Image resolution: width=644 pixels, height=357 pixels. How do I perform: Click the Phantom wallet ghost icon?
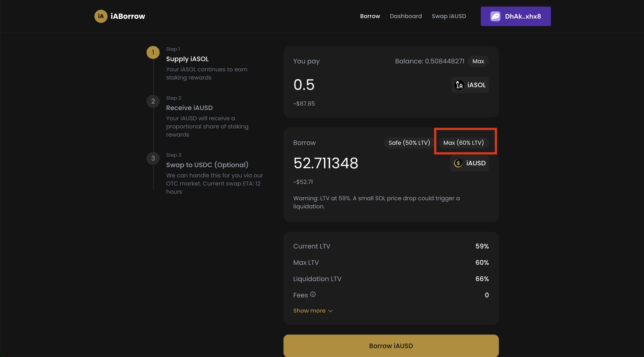coord(495,16)
